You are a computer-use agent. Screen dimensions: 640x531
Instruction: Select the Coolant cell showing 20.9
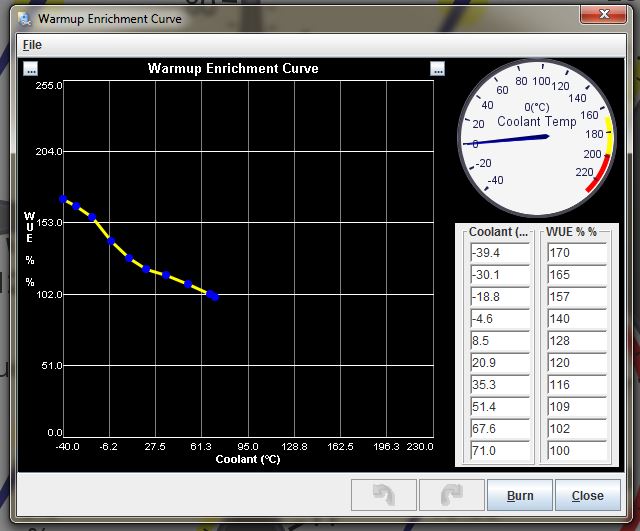click(499, 363)
